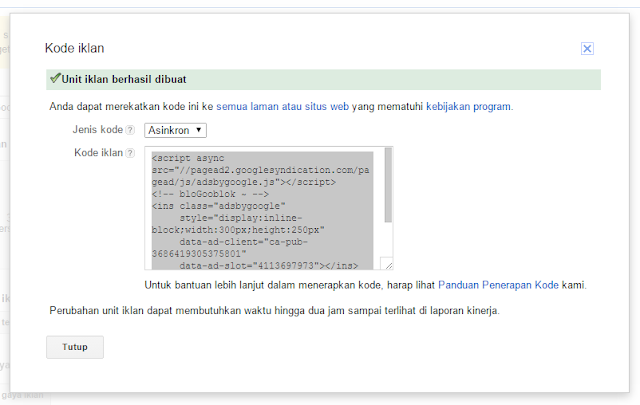Open help icon next to Jenis kode
640x405 pixels.
coord(130,130)
